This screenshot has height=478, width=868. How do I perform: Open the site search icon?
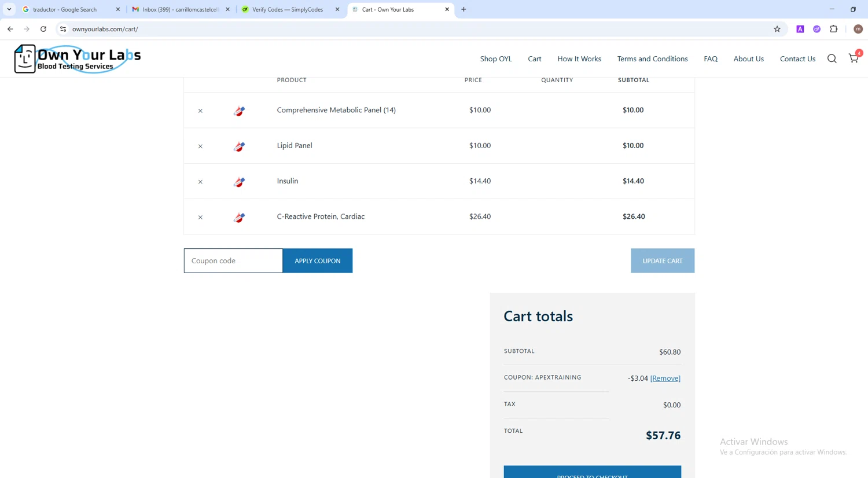point(832,58)
